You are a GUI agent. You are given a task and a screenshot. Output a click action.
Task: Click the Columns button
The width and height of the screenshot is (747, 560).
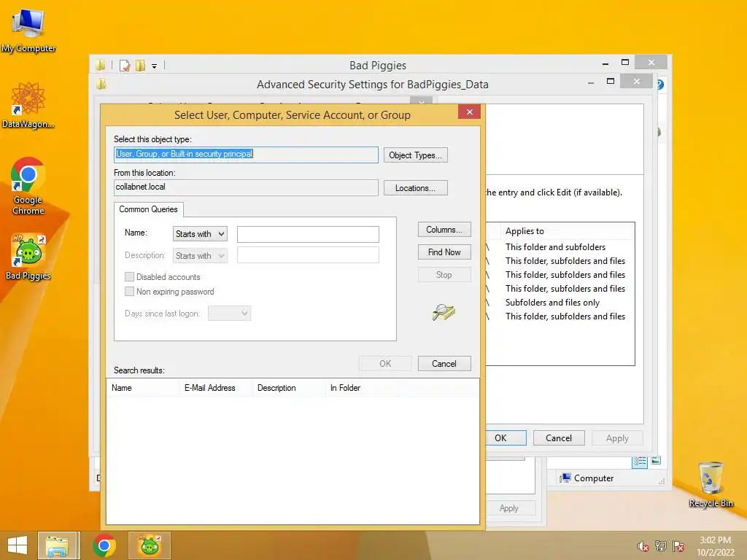click(444, 230)
